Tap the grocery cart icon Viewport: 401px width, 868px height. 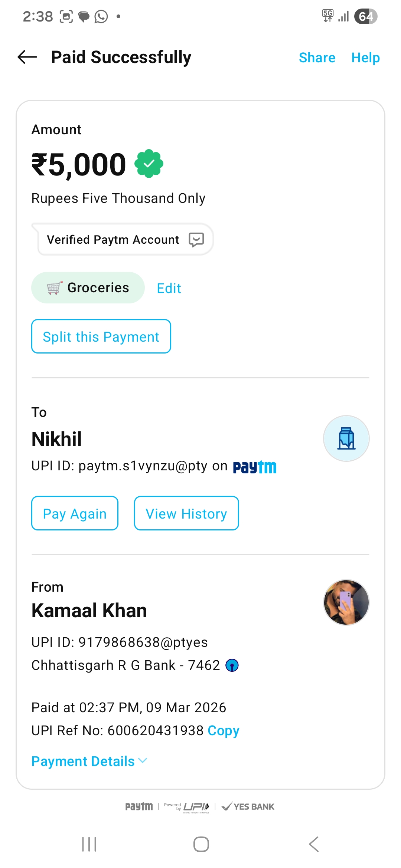coord(54,288)
